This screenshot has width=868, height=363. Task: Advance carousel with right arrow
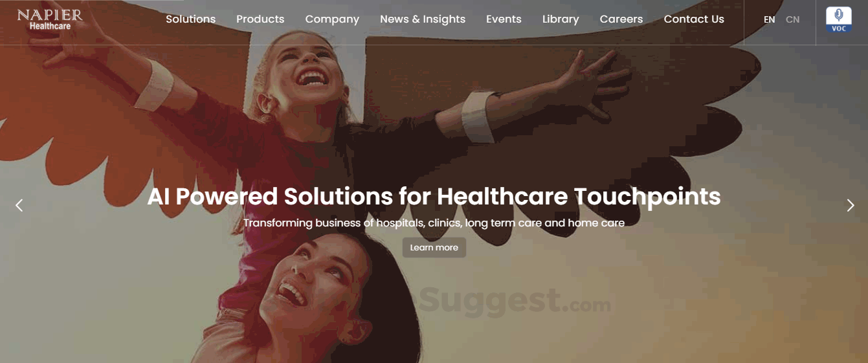click(851, 205)
